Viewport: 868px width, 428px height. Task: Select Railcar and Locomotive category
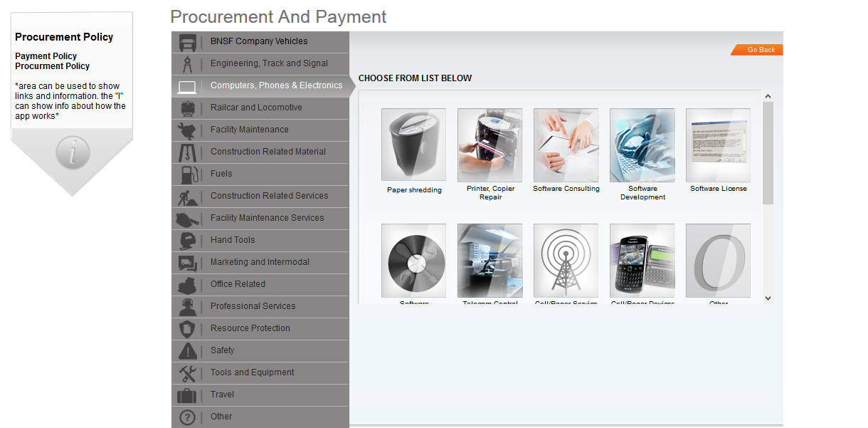[260, 108]
